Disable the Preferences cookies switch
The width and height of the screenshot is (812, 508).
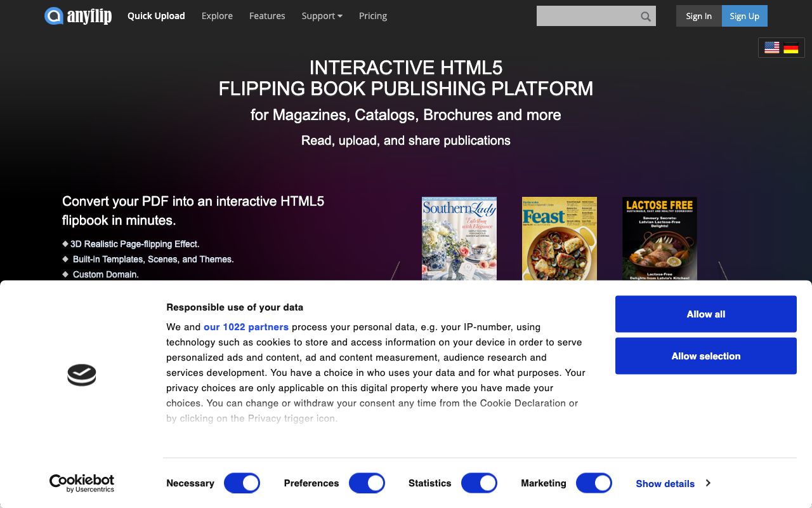tap(367, 483)
